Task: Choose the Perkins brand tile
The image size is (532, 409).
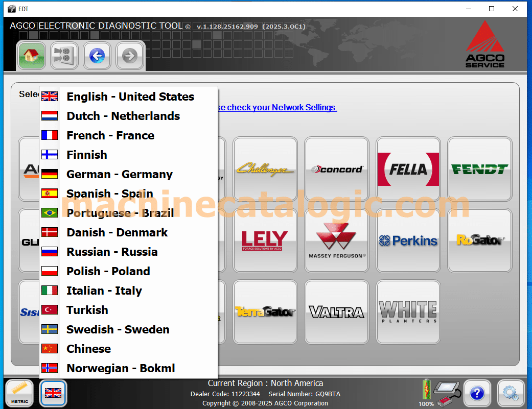Action: [x=408, y=240]
